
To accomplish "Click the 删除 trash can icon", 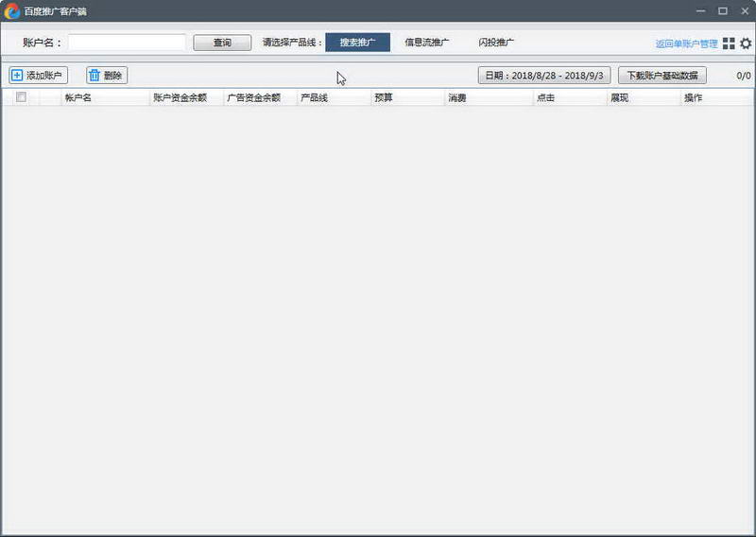I will coord(94,76).
